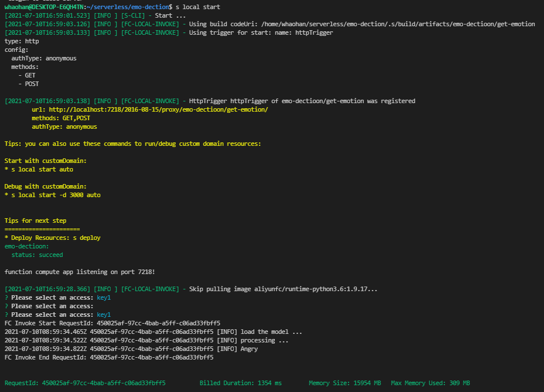Image resolution: width=544 pixels, height=392 pixels.
Task: Click the 'status: succeed' text
Action: 37,255
